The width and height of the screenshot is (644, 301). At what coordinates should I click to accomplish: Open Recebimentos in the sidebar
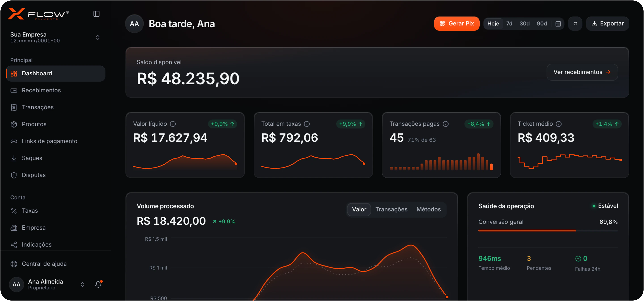coord(55,90)
